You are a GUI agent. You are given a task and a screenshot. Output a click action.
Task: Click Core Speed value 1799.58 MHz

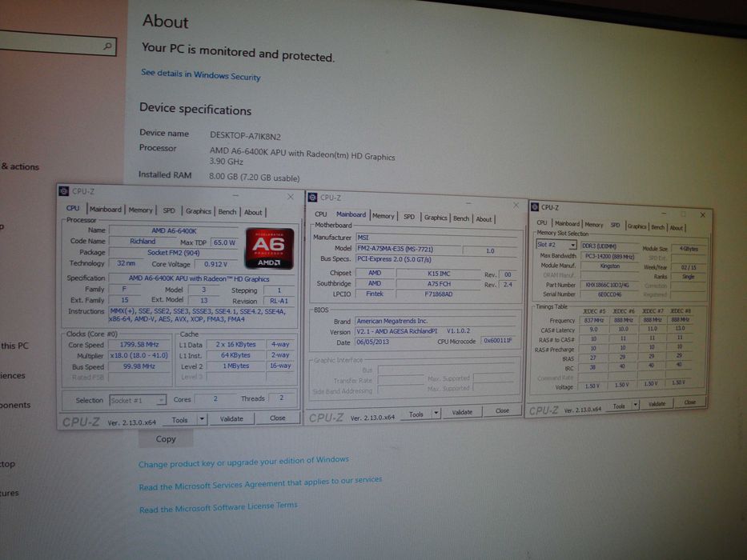point(139,344)
